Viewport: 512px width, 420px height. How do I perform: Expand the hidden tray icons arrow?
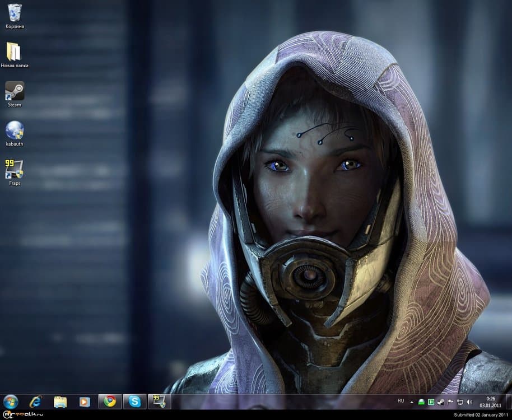tap(412, 402)
